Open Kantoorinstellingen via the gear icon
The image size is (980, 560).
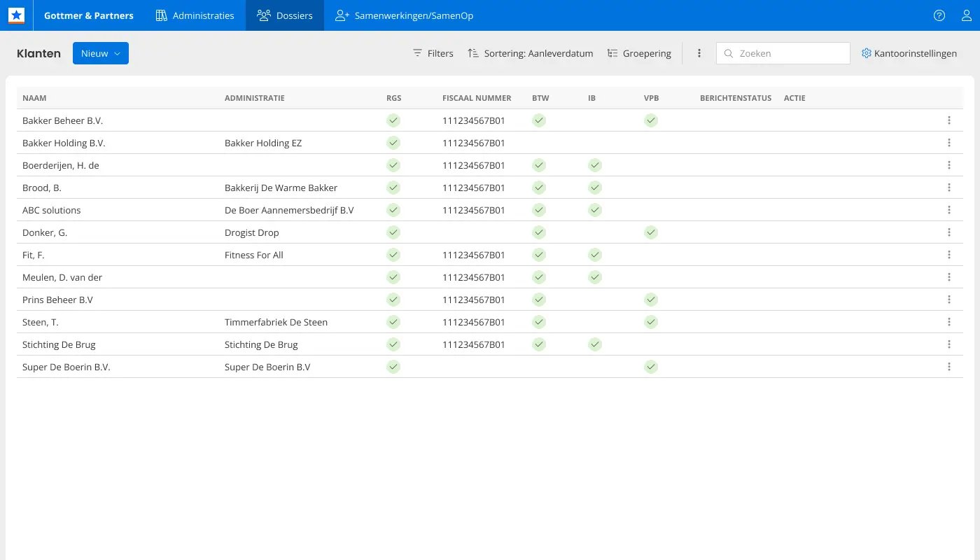click(866, 53)
